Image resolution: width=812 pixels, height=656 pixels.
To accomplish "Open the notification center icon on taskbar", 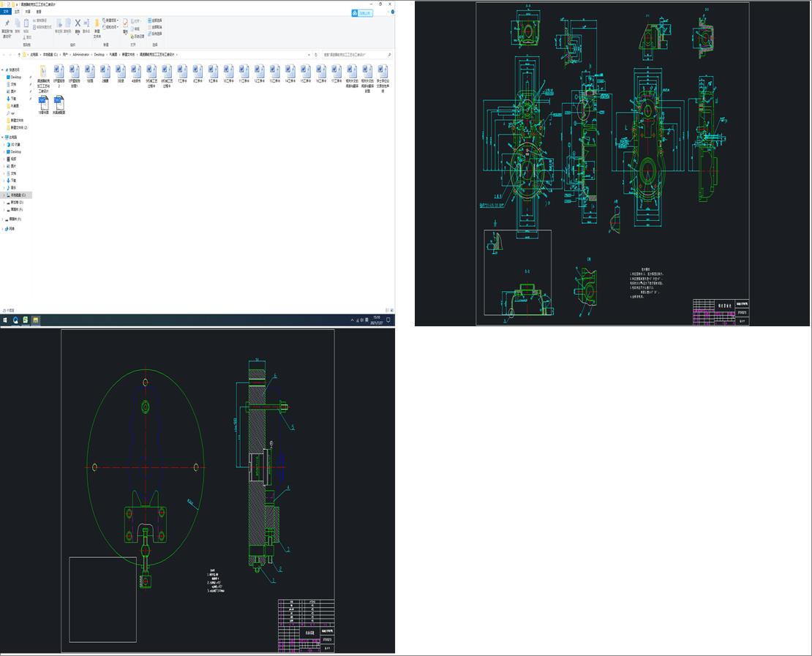I will click(388, 320).
